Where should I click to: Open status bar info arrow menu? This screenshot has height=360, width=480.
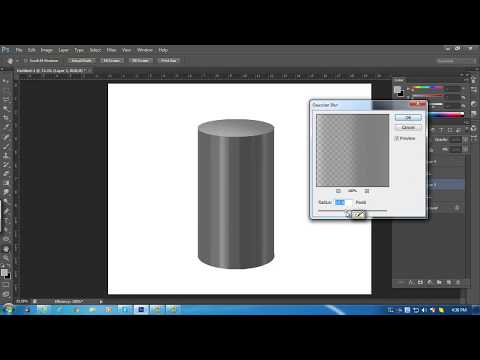[x=101, y=301]
